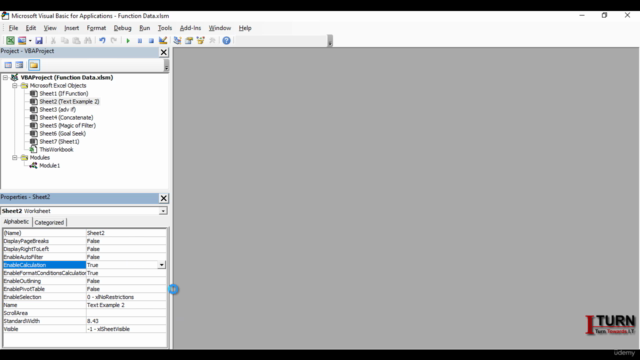Click the Cut scissors icon
The width and height of the screenshot is (640, 360).
tap(53, 40)
